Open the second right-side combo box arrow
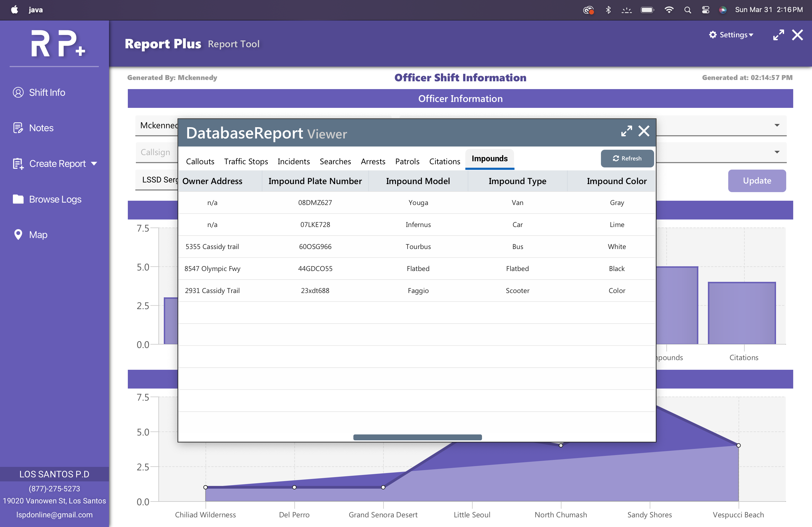The width and height of the screenshot is (812, 527). tap(777, 152)
